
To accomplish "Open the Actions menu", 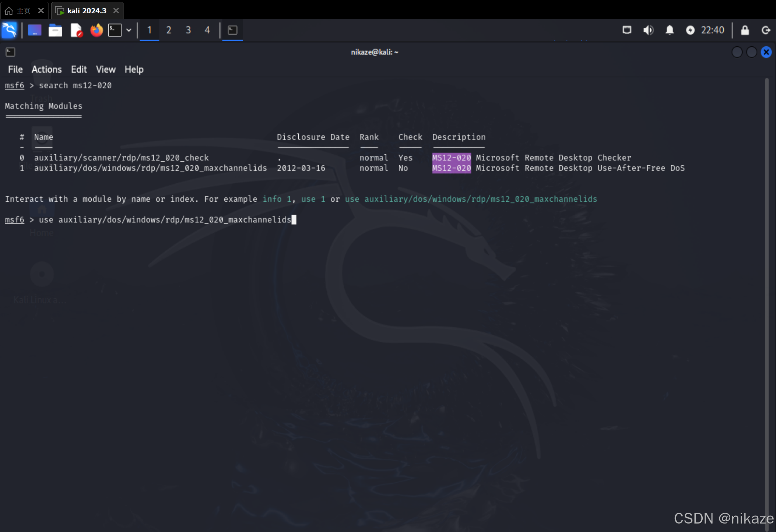I will point(46,69).
